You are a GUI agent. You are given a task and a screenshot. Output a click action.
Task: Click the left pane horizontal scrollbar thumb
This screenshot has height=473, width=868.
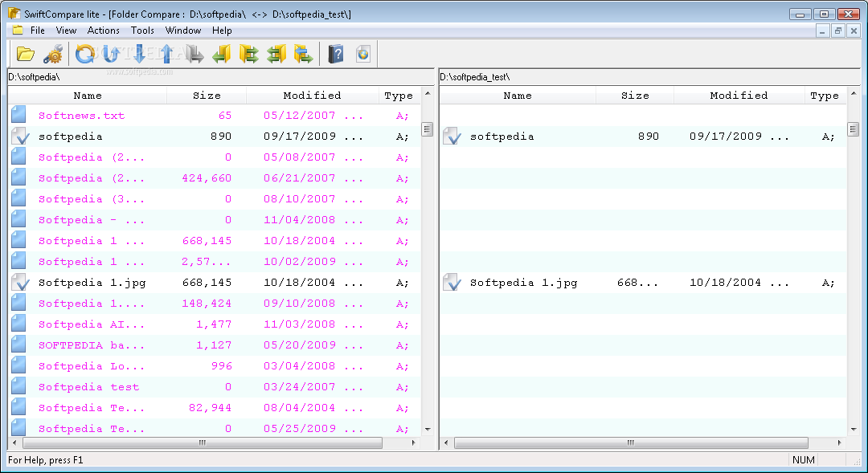(203, 442)
